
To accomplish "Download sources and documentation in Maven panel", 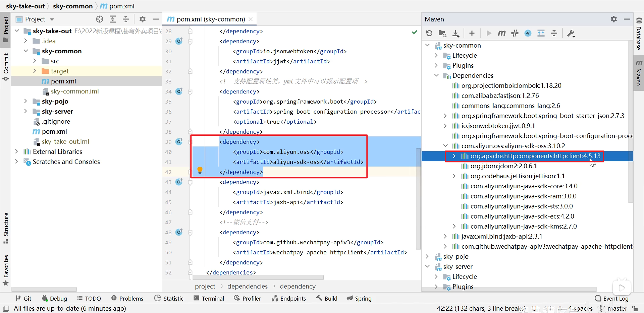I will [456, 33].
